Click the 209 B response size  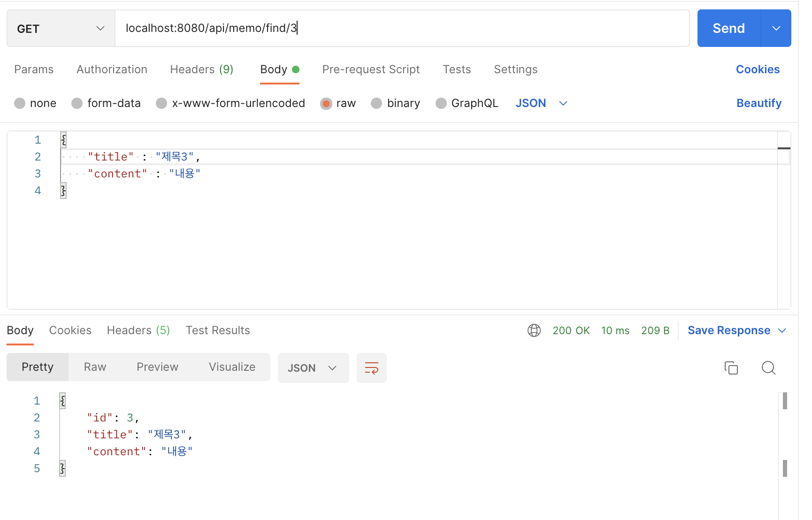coord(655,330)
